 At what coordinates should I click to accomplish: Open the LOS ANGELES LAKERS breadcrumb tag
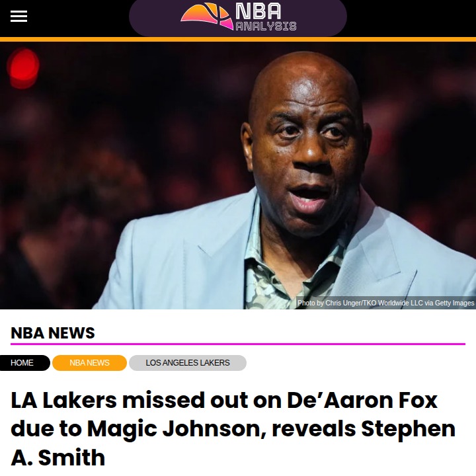[188, 363]
